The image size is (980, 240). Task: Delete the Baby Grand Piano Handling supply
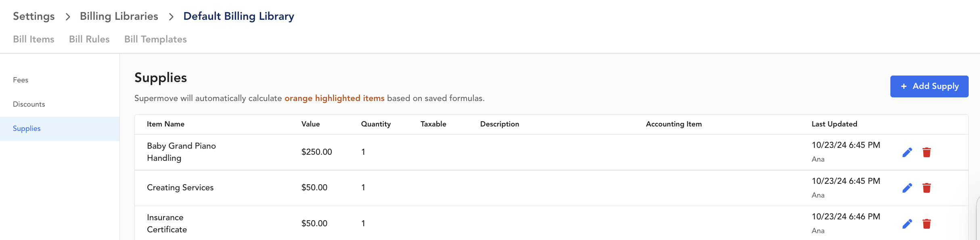[927, 152]
